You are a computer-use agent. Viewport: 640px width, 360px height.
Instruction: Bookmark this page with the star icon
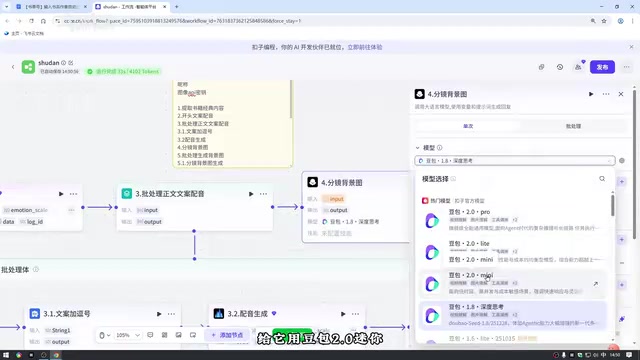[x=604, y=21]
